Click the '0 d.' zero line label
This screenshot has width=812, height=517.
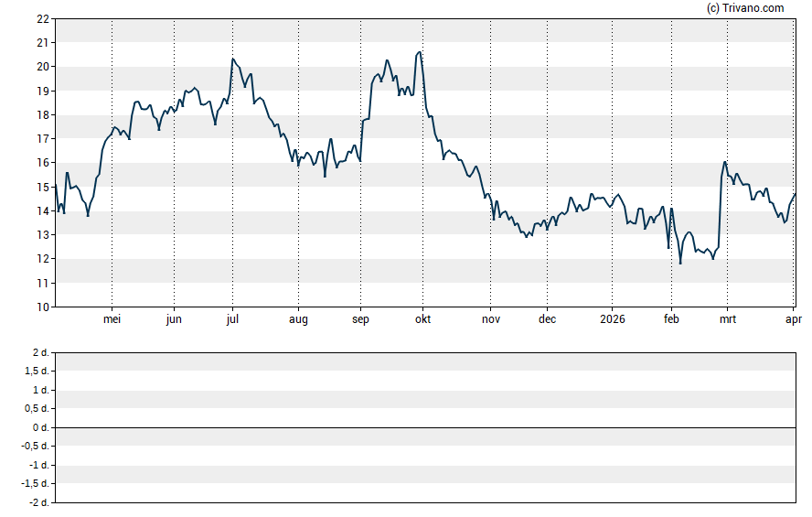click(x=40, y=427)
